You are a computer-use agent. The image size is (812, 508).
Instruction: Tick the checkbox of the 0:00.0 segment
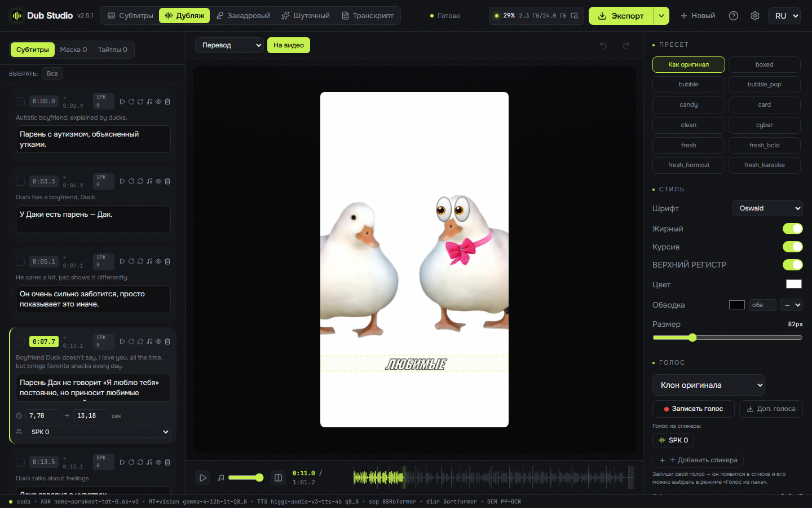pyautogui.click(x=20, y=102)
